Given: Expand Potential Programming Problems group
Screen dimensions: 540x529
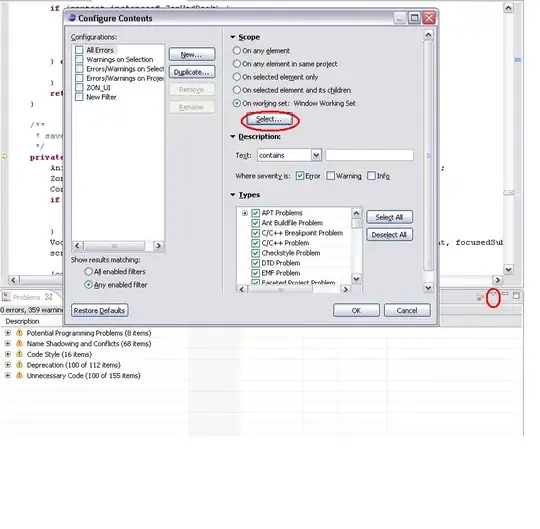Looking at the screenshot, I should click(8, 333).
